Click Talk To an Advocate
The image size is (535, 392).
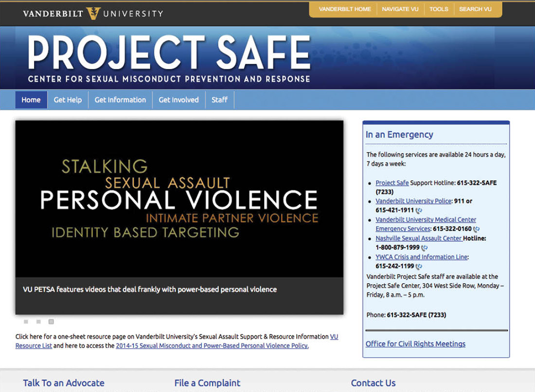(x=64, y=383)
